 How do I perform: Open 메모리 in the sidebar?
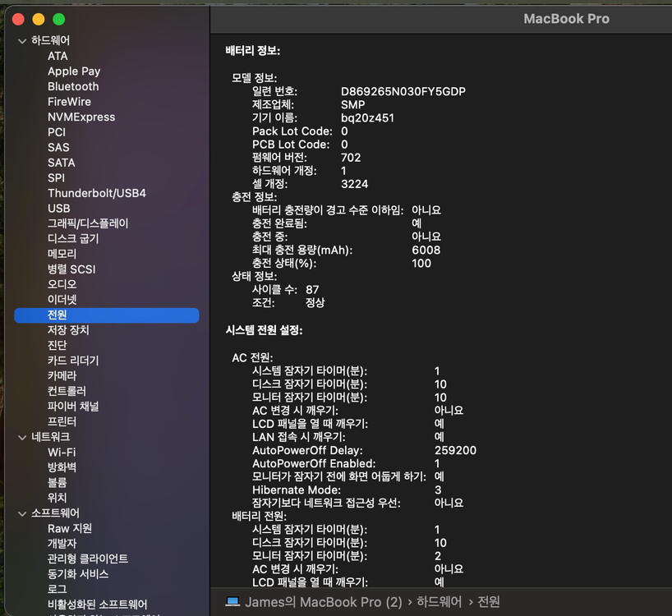coord(62,254)
